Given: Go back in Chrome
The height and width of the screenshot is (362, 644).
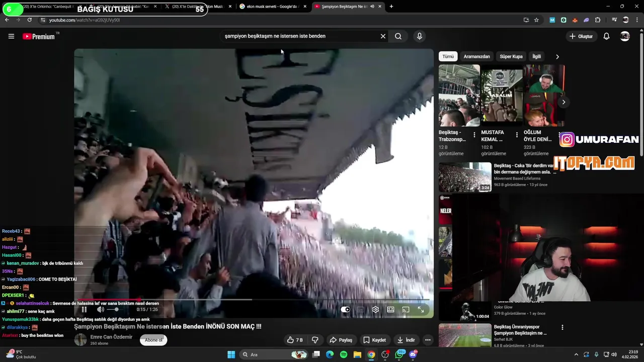Looking at the screenshot, I should click(x=7, y=20).
